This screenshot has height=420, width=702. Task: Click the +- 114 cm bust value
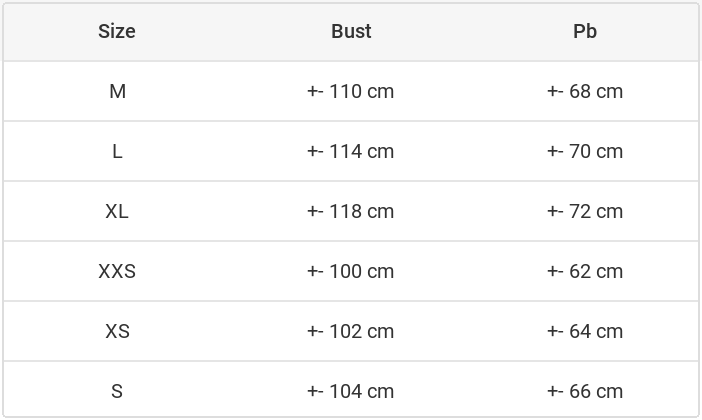351,151
